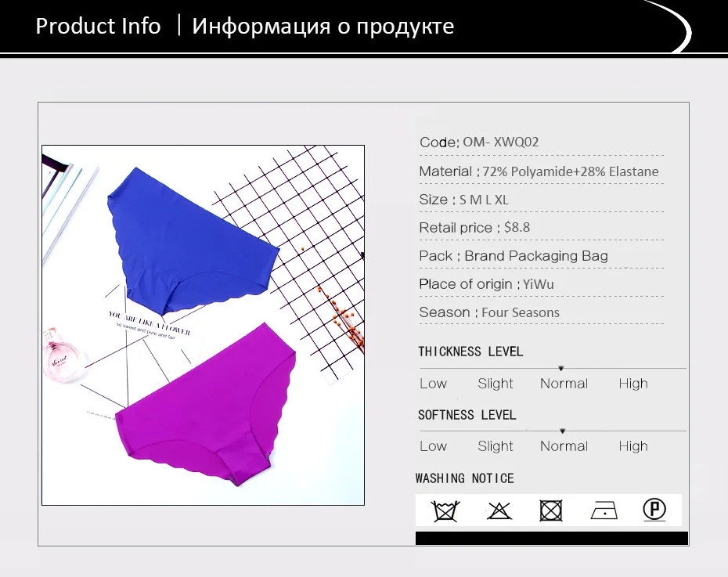Click 'Low' under thickness level

[x=433, y=384]
